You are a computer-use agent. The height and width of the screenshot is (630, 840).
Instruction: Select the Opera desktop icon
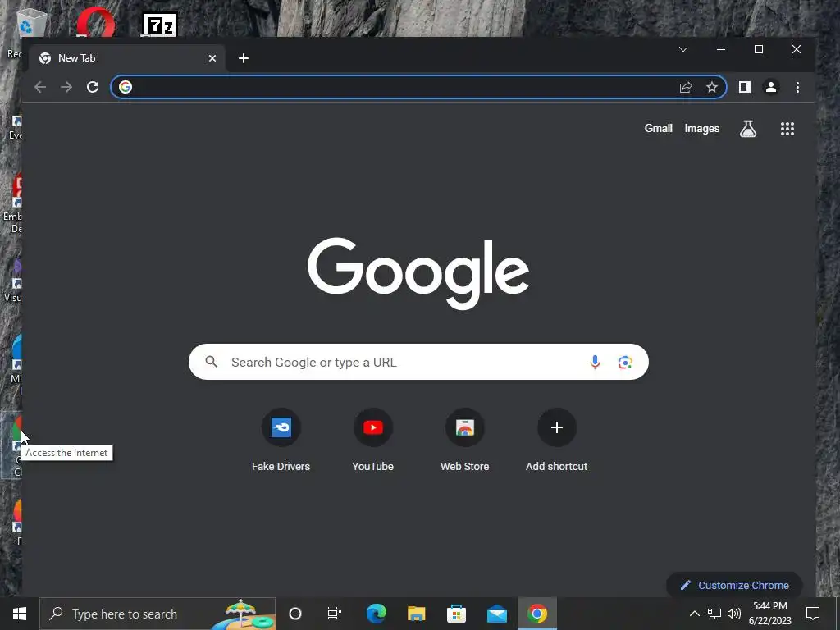click(x=95, y=22)
